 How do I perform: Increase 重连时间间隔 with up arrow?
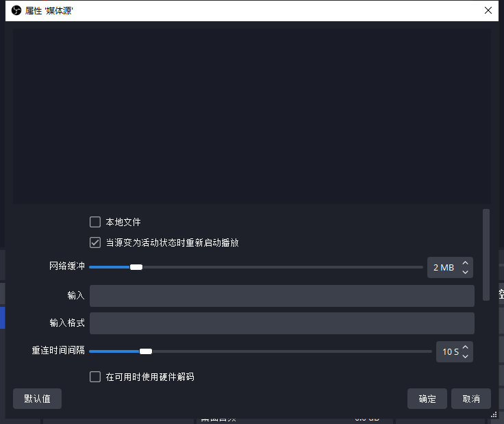(466, 347)
